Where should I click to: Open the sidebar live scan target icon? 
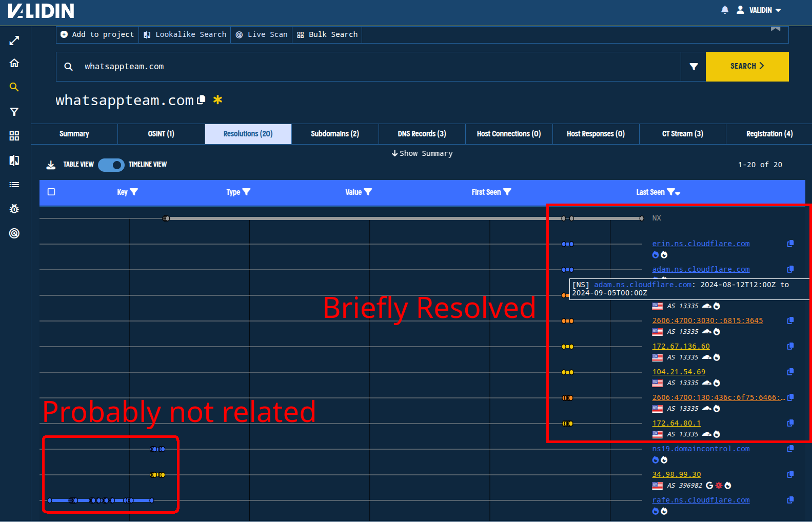click(14, 233)
